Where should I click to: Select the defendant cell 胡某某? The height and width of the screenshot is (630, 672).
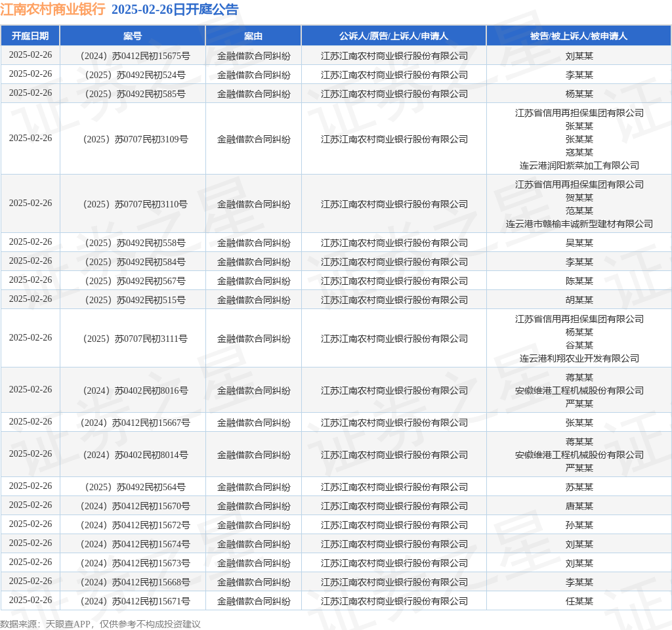pyautogui.click(x=579, y=300)
